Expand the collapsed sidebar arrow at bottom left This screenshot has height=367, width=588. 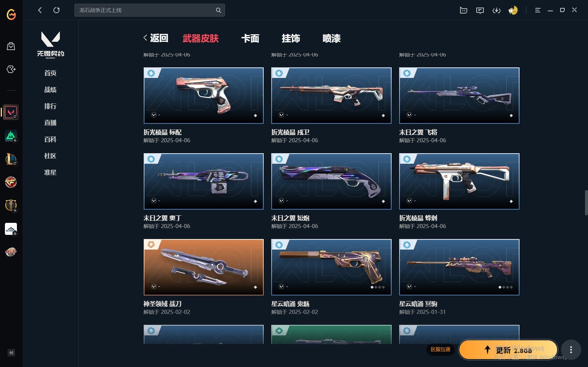tap(11, 353)
